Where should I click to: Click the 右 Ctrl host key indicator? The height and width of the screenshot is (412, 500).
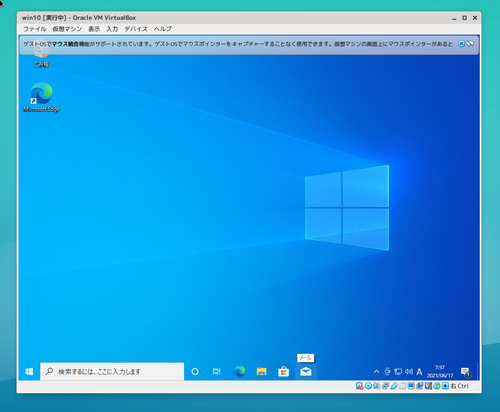click(460, 386)
